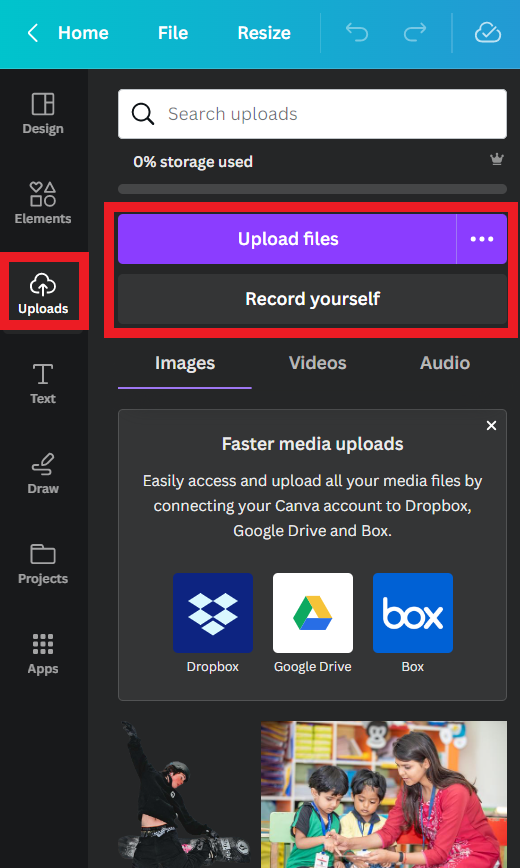Click the crown icon beside storage used
Screen dimensions: 520x868
coord(497,159)
